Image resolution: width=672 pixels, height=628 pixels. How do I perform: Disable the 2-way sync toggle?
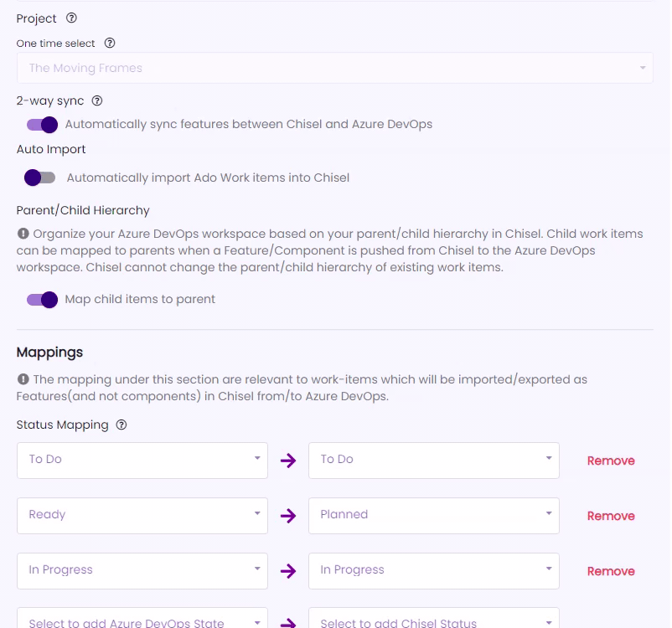tap(42, 125)
